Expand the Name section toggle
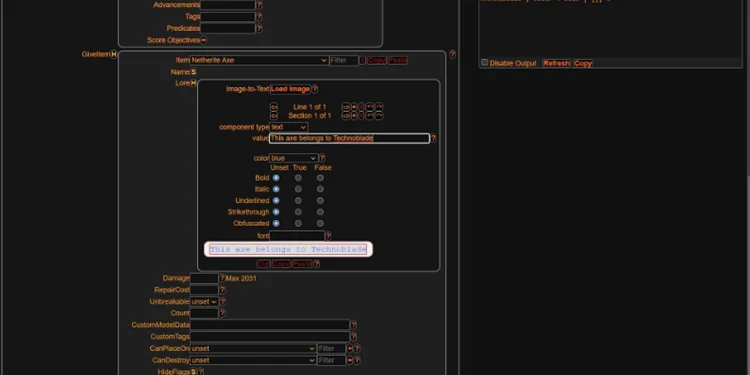Screen dimensions: 750x375 [193, 72]
